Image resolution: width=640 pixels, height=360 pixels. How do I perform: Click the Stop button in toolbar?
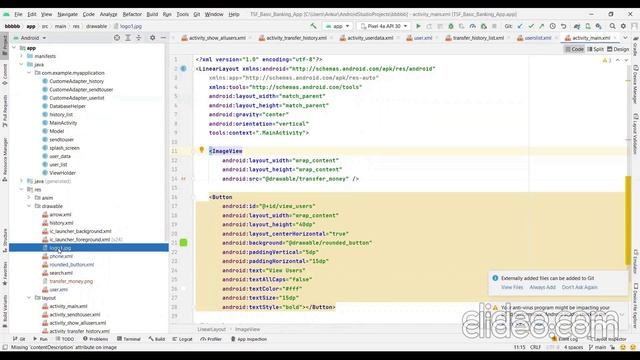tap(494, 26)
